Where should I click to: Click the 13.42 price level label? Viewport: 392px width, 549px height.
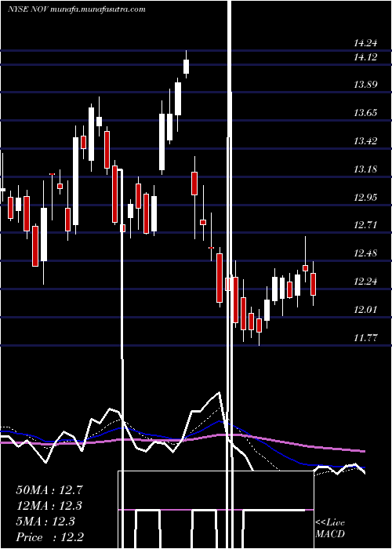point(365,141)
